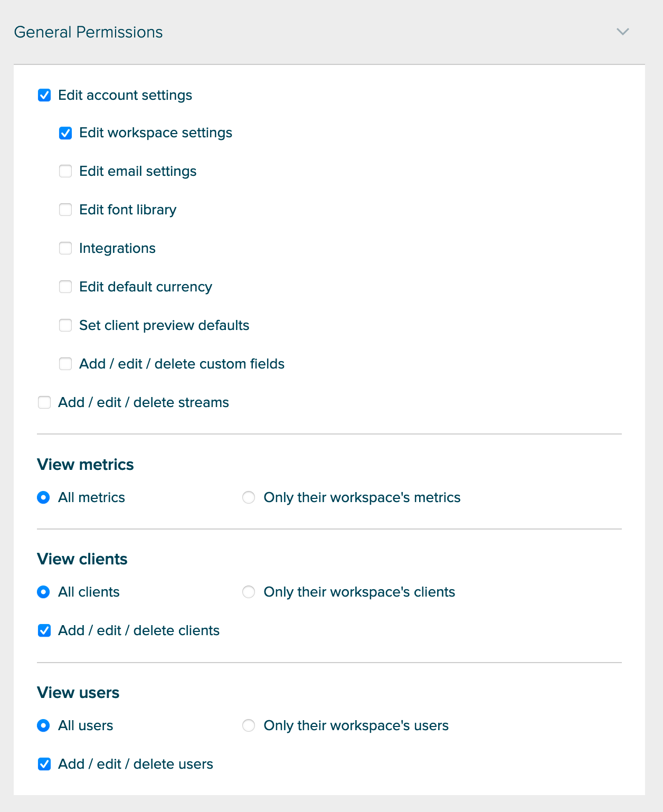Choose Only their workspace's metrics
This screenshot has width=663, height=812.
pyautogui.click(x=249, y=497)
